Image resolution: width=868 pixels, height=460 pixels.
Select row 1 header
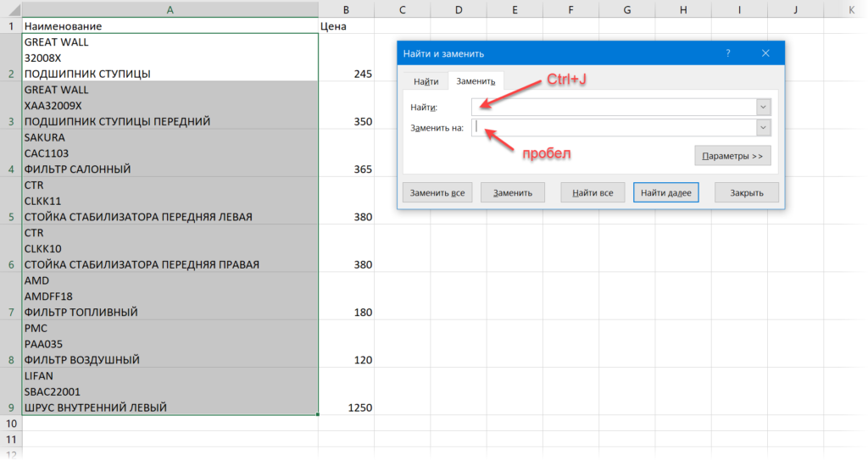[x=11, y=26]
